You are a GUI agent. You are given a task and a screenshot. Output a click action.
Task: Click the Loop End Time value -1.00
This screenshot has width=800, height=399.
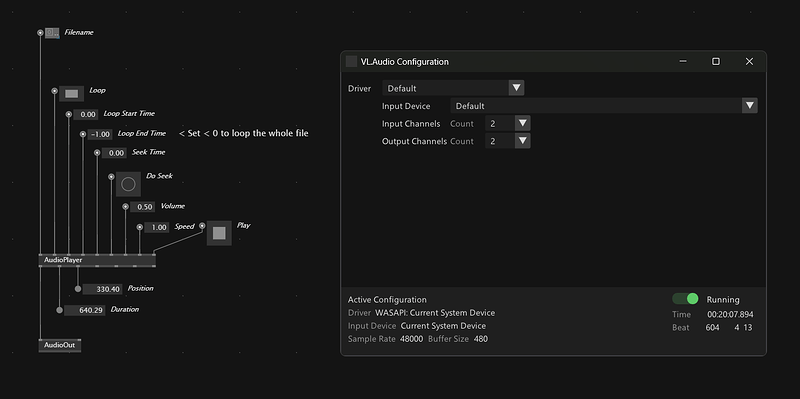(x=100, y=135)
